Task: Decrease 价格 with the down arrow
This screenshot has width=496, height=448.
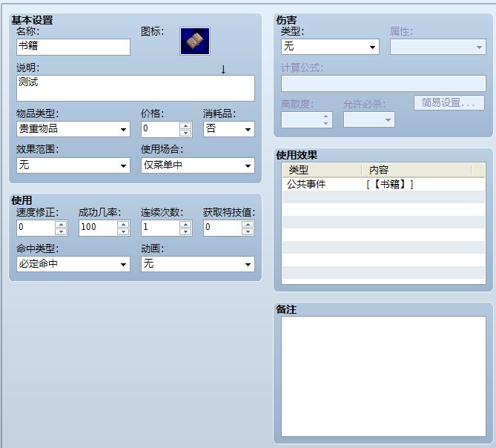Action: tap(185, 133)
